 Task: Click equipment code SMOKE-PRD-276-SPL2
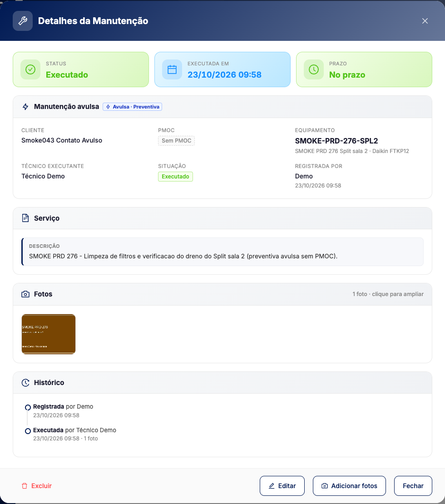pos(336,141)
